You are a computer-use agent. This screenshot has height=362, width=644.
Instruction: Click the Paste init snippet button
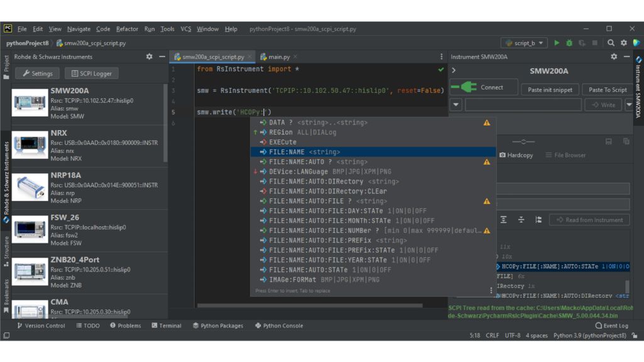pyautogui.click(x=550, y=90)
